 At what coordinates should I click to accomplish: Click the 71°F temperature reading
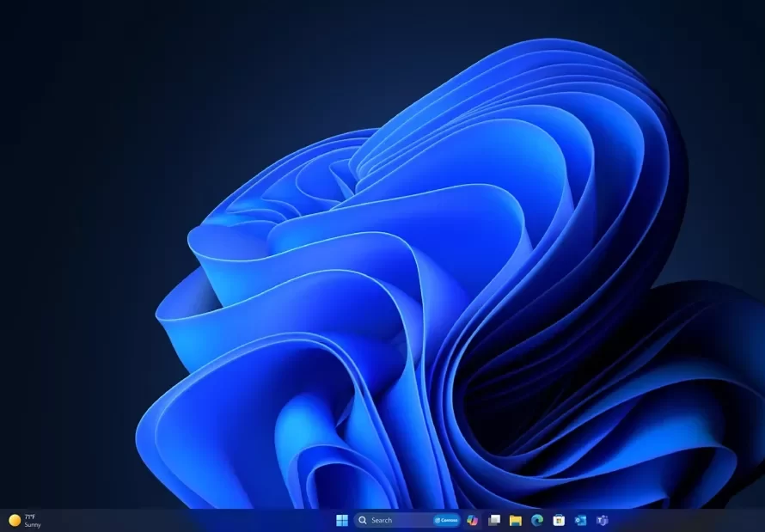click(30, 517)
